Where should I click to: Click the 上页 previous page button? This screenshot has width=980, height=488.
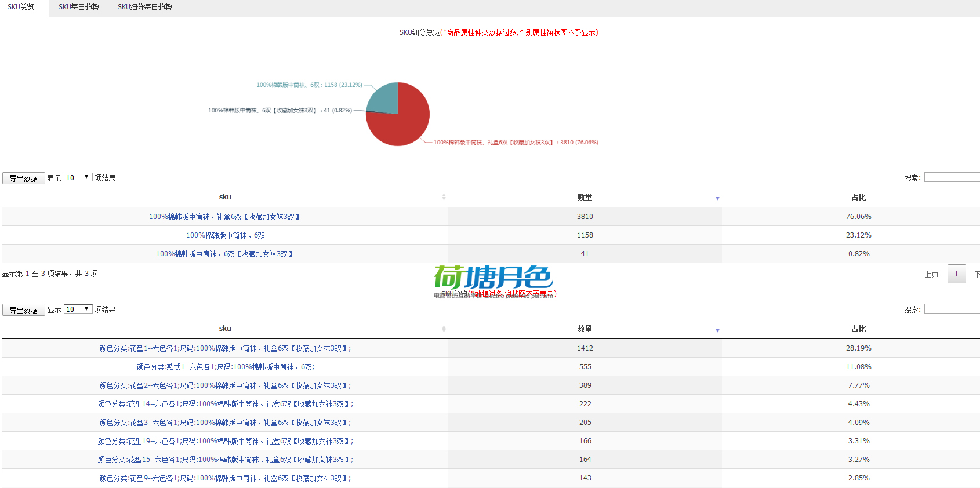931,274
